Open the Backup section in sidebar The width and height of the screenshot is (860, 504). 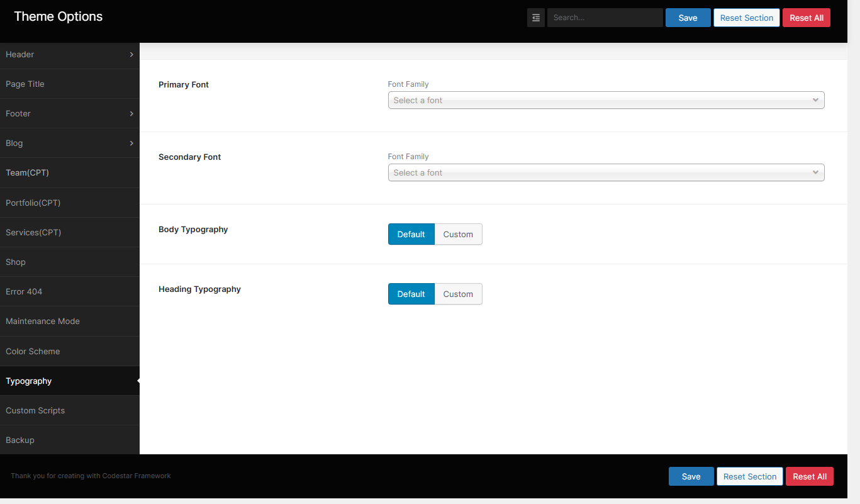point(20,440)
